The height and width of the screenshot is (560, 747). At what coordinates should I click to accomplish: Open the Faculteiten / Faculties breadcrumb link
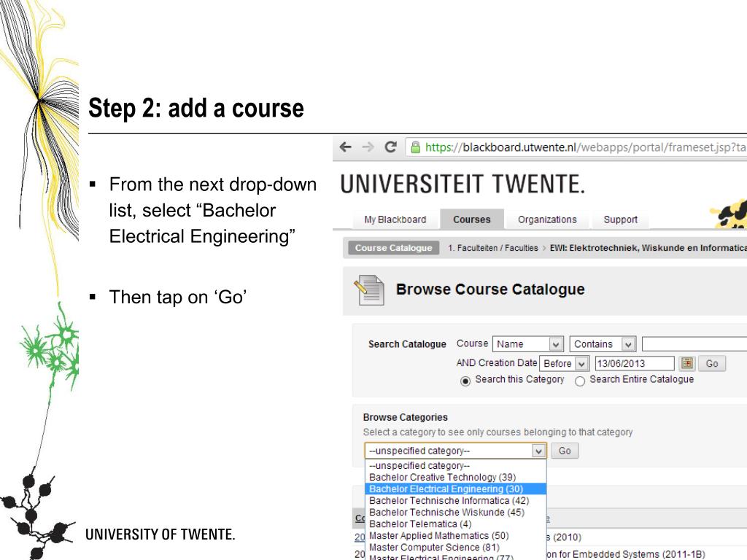492,248
